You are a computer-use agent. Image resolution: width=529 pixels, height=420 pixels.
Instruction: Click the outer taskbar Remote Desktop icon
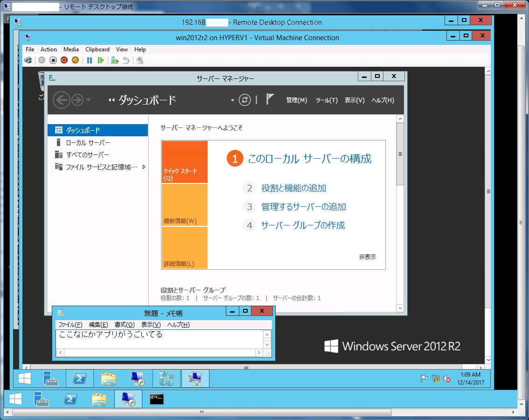tap(129, 399)
